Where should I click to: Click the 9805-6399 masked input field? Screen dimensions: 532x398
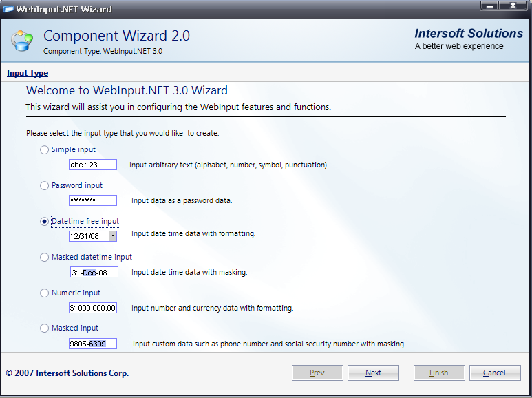pos(93,344)
